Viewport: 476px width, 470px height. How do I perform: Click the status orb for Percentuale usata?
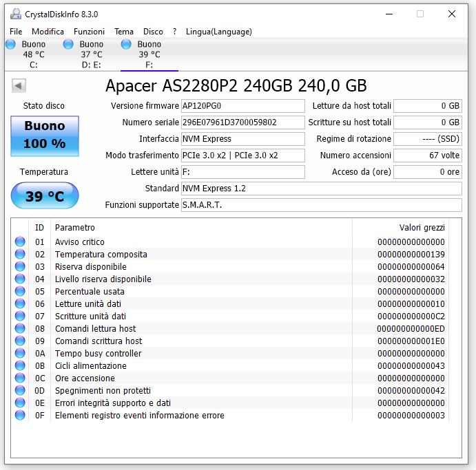[20, 291]
